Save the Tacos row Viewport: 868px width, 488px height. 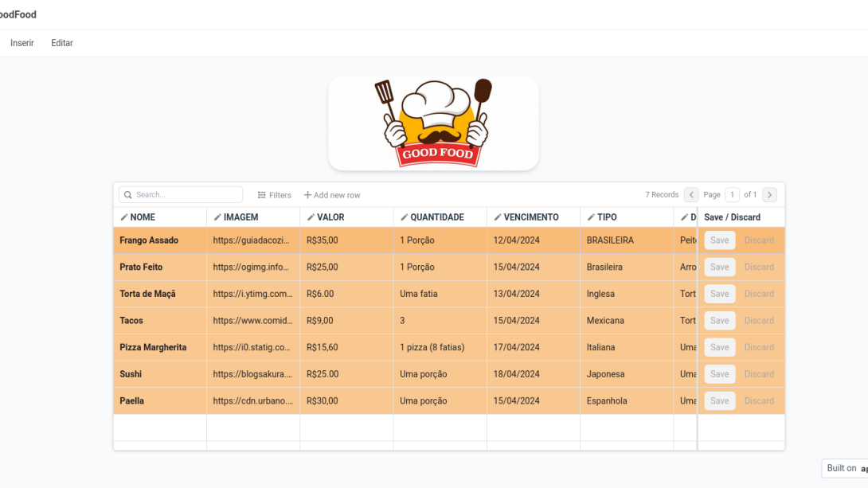click(720, 320)
